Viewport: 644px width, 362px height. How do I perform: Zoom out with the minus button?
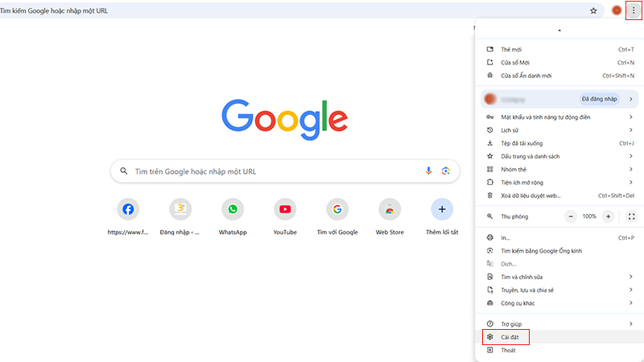571,216
